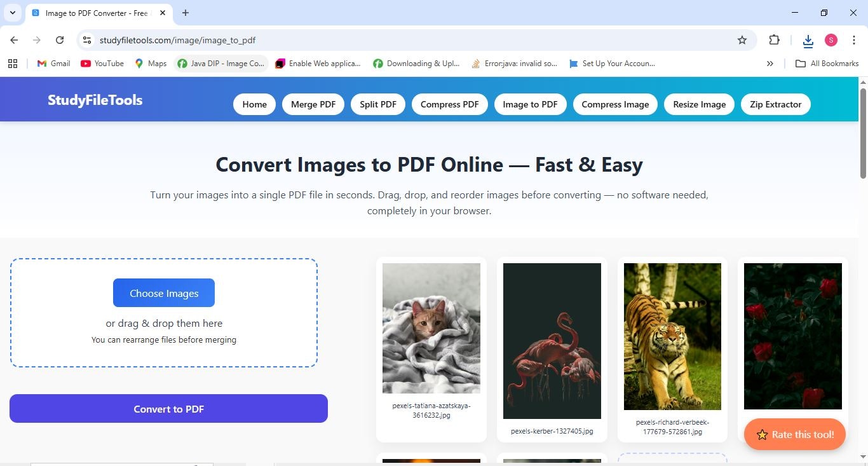
Task: Open the Extensions puzzle icon
Action: [x=774, y=40]
